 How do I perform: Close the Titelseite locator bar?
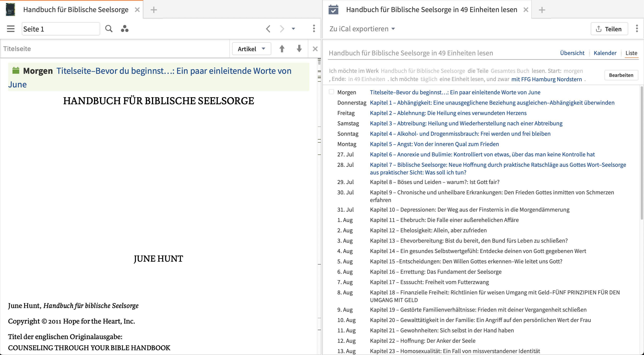click(315, 49)
